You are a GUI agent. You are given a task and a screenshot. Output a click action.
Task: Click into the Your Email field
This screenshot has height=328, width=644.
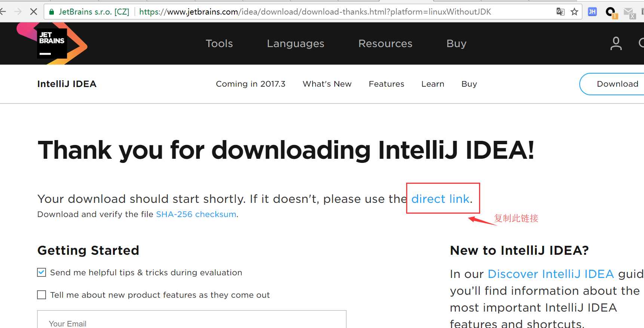coord(192,319)
